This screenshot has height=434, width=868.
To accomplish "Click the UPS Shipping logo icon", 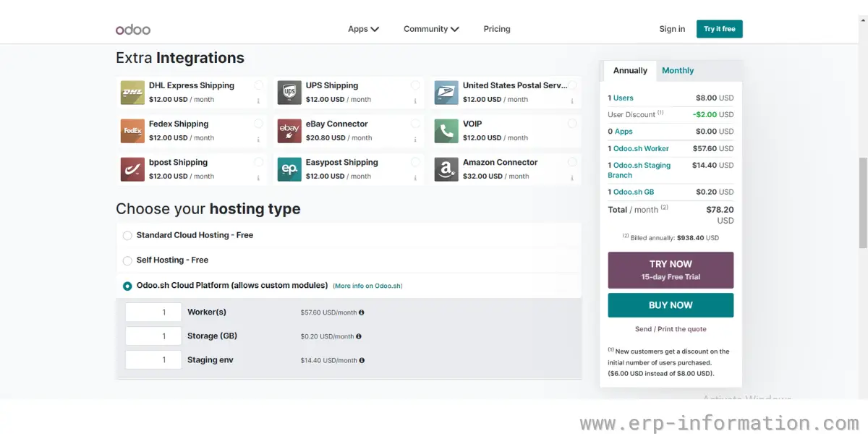I will (x=289, y=92).
